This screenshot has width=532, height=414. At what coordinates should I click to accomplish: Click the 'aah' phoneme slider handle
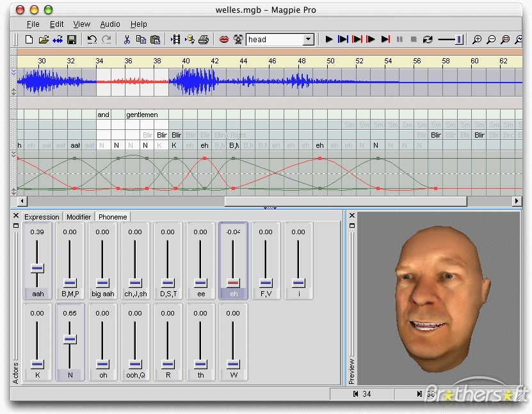[x=37, y=267]
